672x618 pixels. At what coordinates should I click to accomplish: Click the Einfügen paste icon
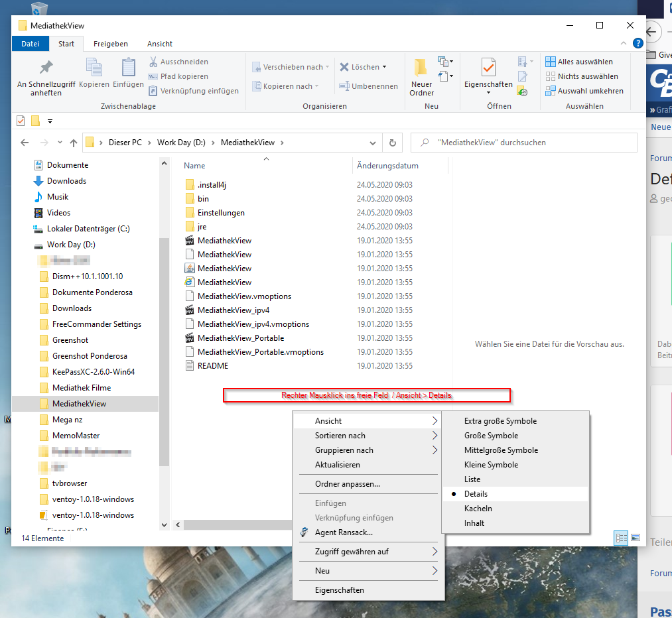128,67
